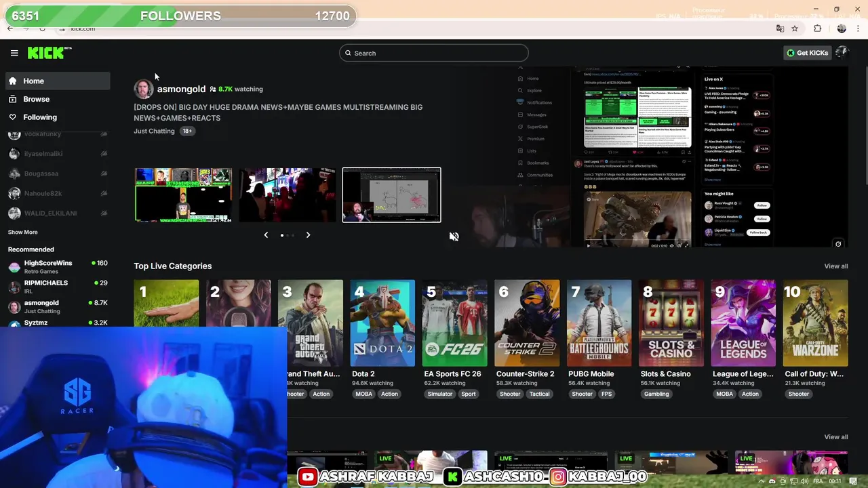Open PUBG Mobile category cover

click(x=599, y=323)
